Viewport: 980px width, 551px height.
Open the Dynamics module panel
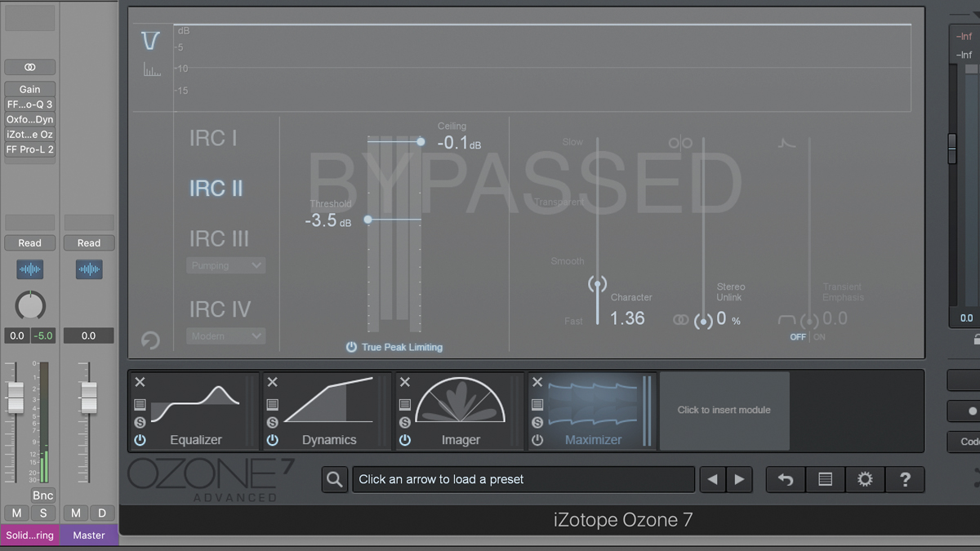(x=328, y=410)
